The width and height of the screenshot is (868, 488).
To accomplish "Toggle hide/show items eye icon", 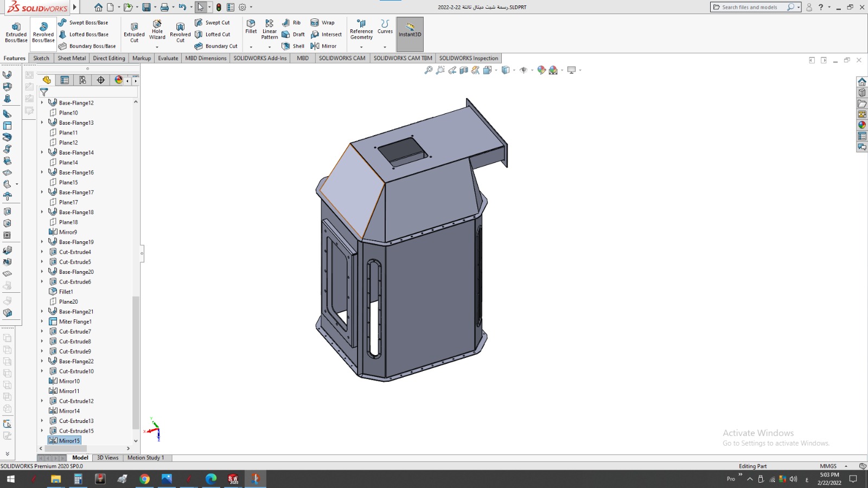I will [x=524, y=70].
